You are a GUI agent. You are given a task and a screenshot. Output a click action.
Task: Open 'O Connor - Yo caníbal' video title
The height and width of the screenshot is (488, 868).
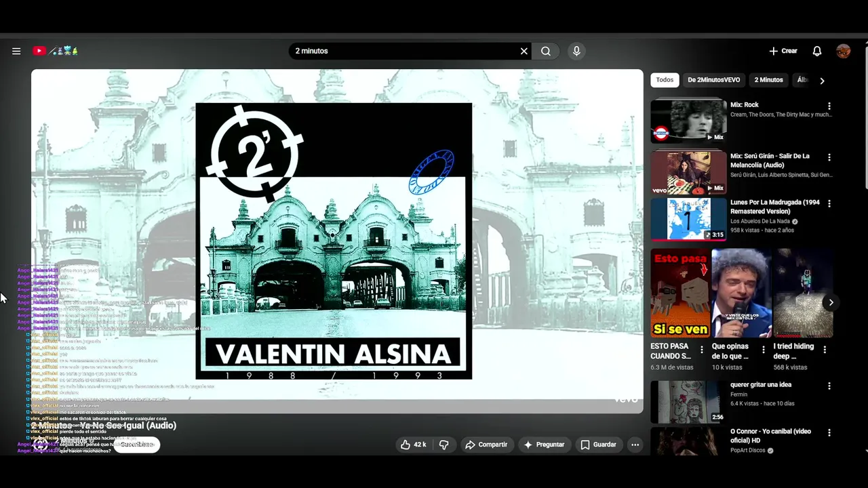click(x=770, y=436)
